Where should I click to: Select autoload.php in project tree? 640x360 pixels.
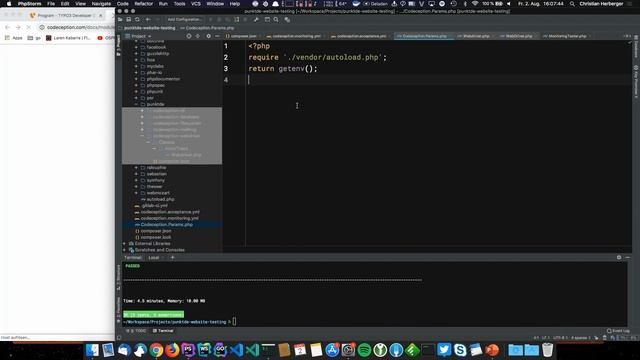tap(160, 199)
